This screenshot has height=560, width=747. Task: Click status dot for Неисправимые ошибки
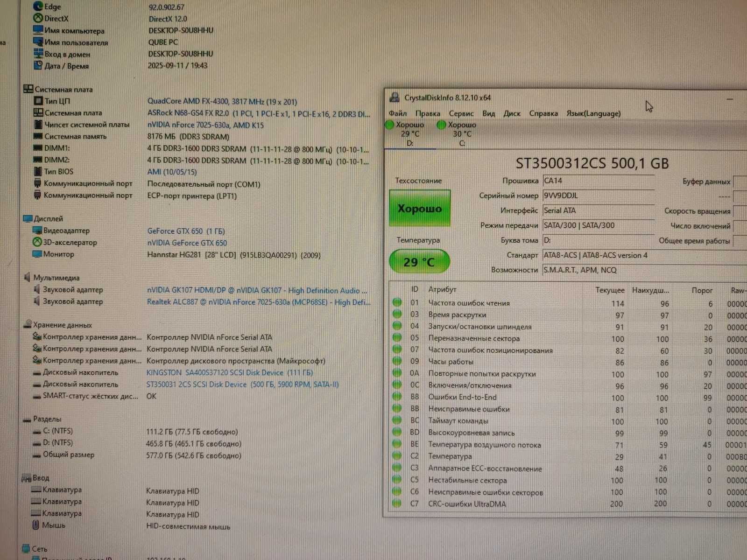tap(397, 409)
